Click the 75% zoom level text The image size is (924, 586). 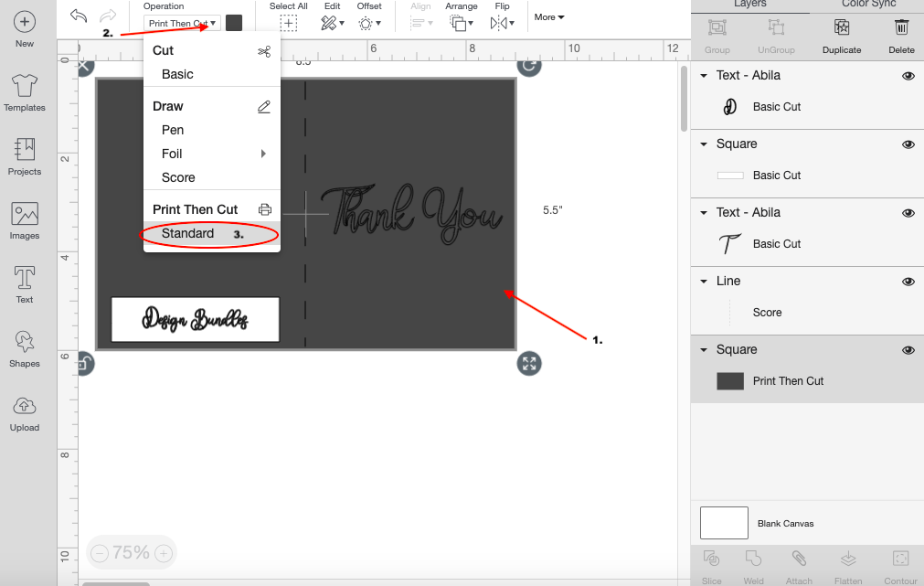[x=131, y=553]
